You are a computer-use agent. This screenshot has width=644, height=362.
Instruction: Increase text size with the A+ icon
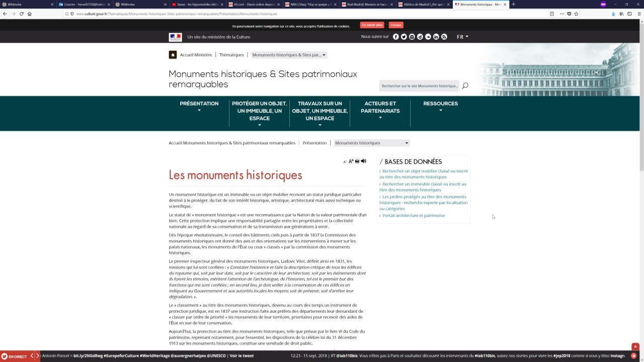pos(351,161)
